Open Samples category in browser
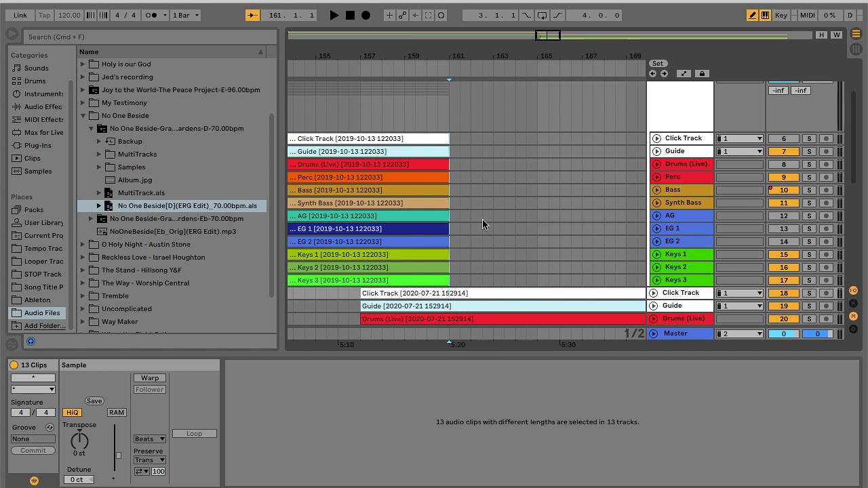 pyautogui.click(x=37, y=171)
